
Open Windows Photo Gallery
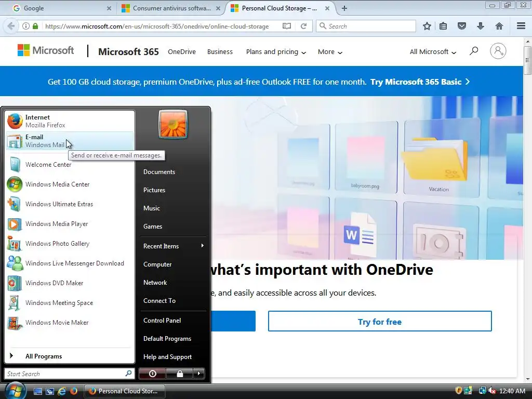pyautogui.click(x=70, y=244)
